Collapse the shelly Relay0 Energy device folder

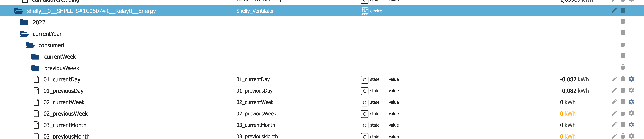[19, 11]
